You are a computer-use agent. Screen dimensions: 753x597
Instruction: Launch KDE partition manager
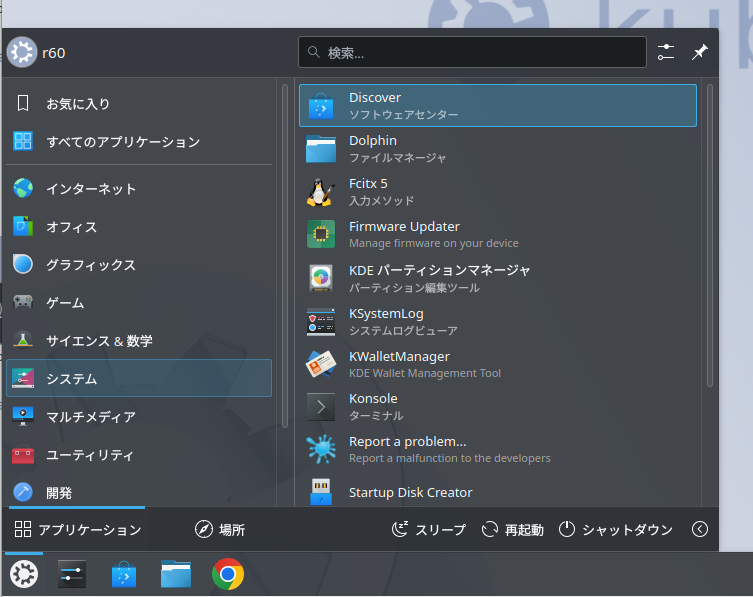click(x=497, y=277)
